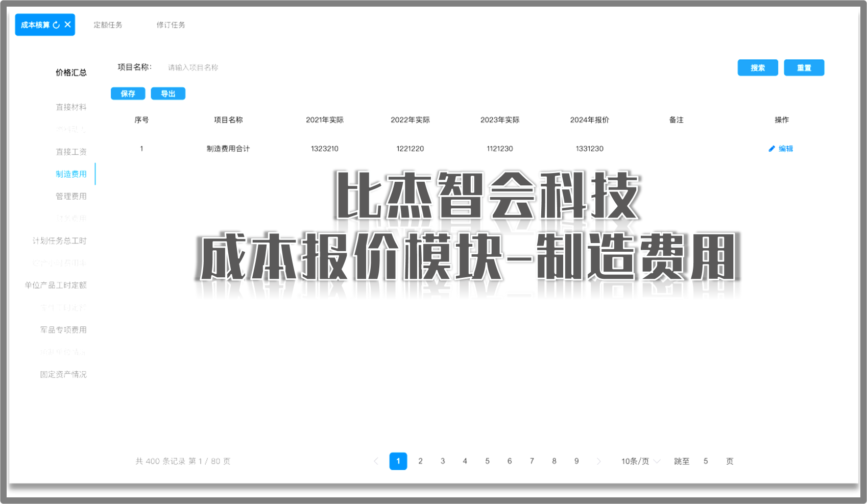Click the 重置 button
Image resolution: width=867 pixels, height=504 pixels.
coord(804,68)
